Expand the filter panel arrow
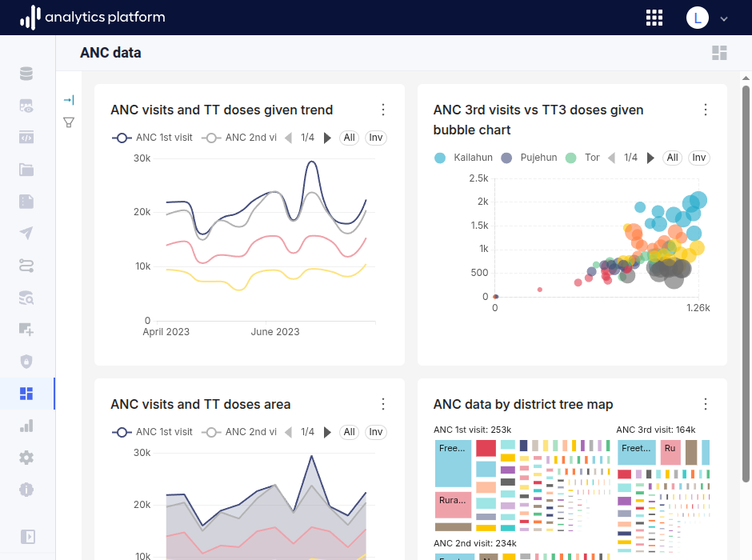752x560 pixels. 69,100
